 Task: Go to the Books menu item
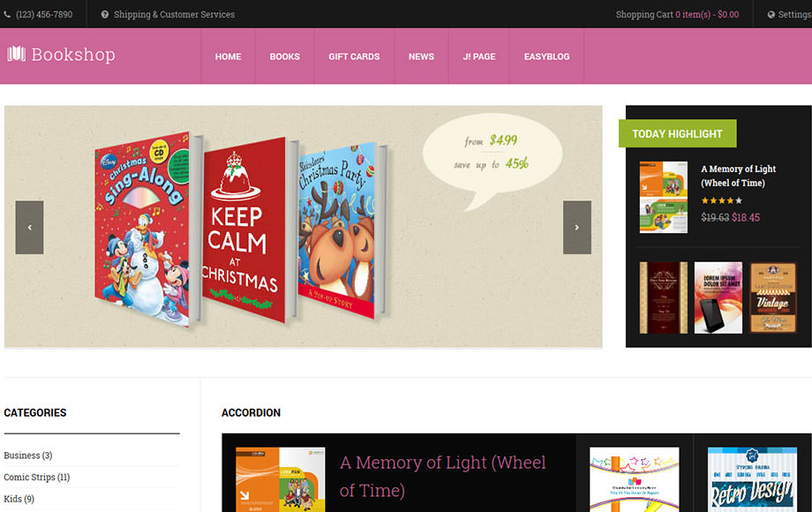(x=284, y=56)
